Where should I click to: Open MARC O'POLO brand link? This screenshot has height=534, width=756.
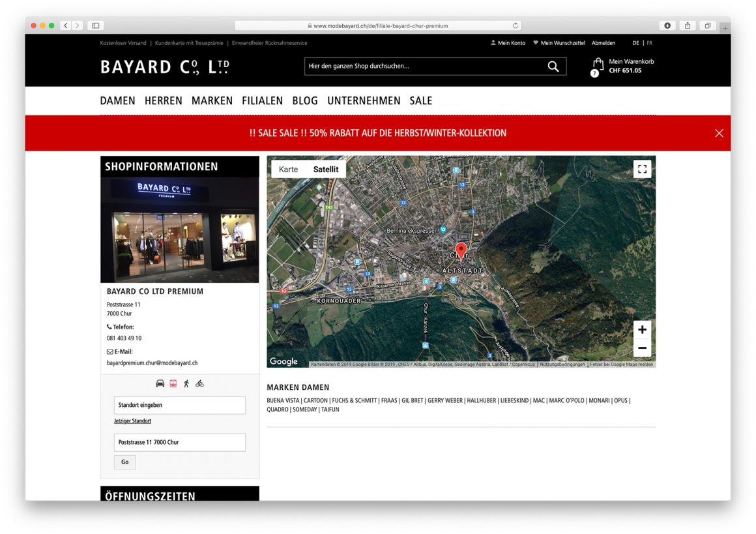coord(566,400)
